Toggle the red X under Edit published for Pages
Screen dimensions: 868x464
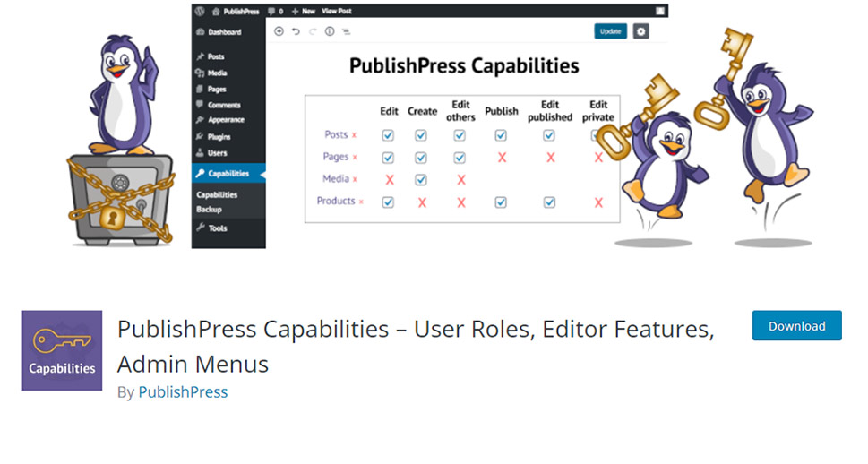551,158
